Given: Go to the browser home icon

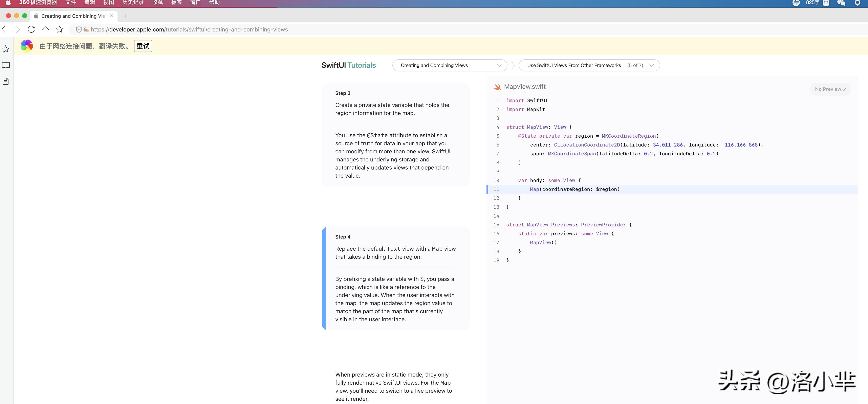Looking at the screenshot, I should [x=45, y=29].
